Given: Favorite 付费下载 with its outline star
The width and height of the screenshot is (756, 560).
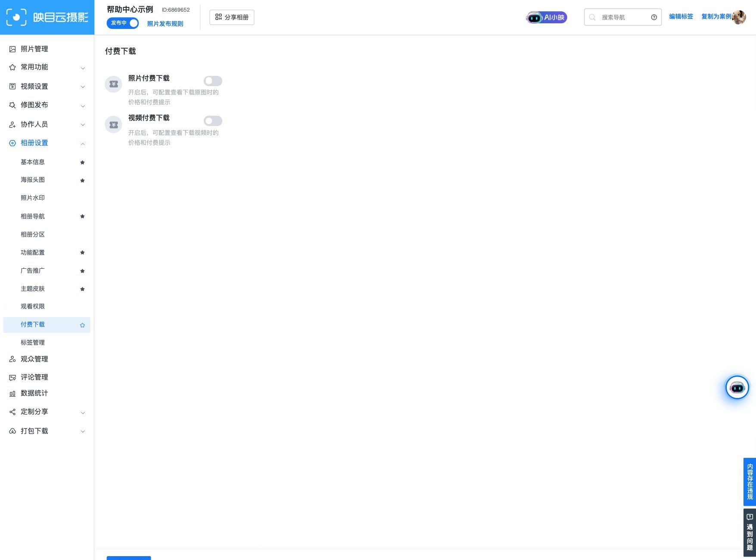Looking at the screenshot, I should pyautogui.click(x=82, y=325).
